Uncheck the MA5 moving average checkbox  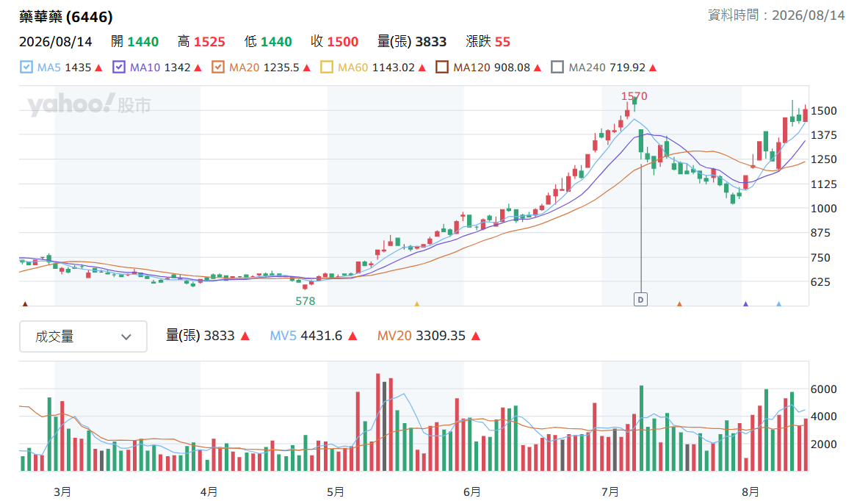click(26, 68)
